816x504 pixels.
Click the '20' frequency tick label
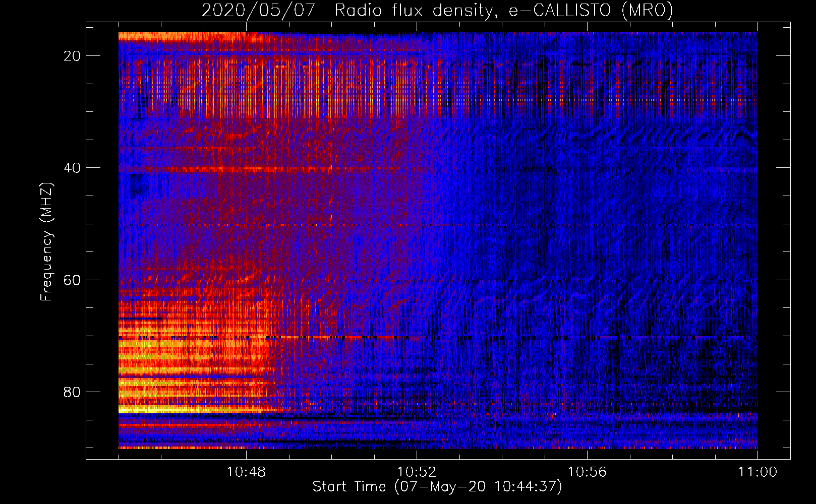click(72, 56)
